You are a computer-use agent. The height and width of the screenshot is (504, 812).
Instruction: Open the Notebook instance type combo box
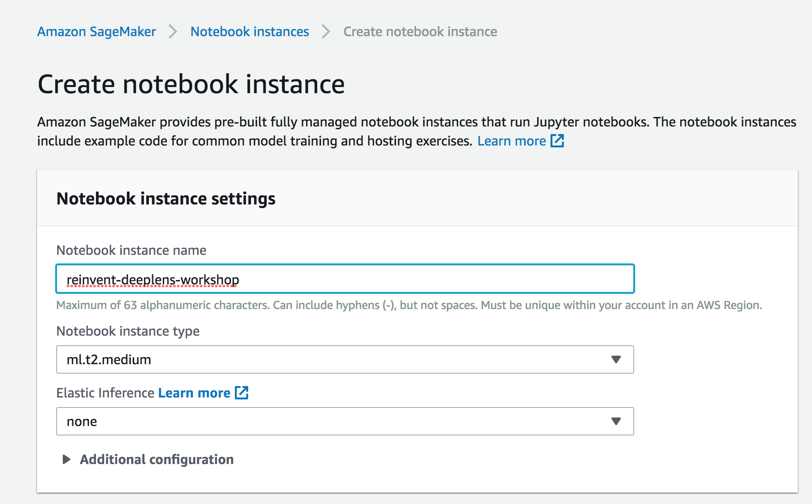coord(345,359)
